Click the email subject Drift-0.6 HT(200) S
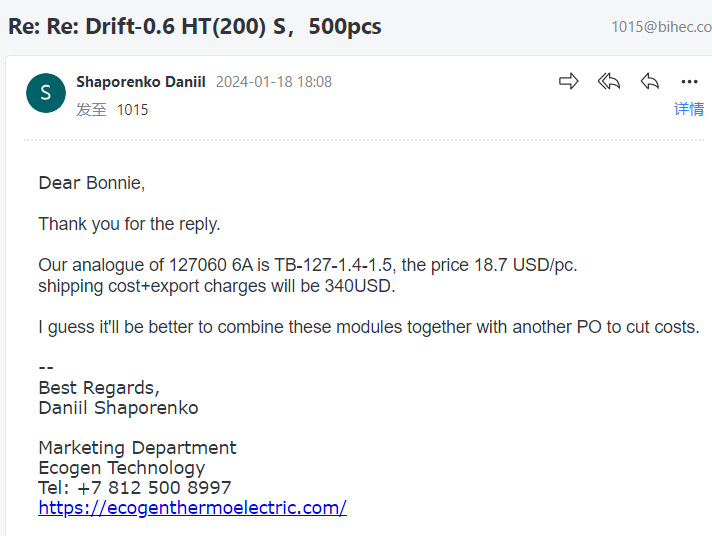712x536 pixels. click(x=186, y=26)
